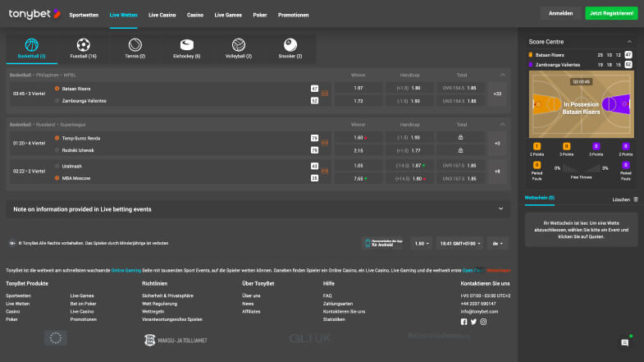Click the Jetzt Registrieren button
Viewport: 644px width, 362px height.
(x=611, y=13)
